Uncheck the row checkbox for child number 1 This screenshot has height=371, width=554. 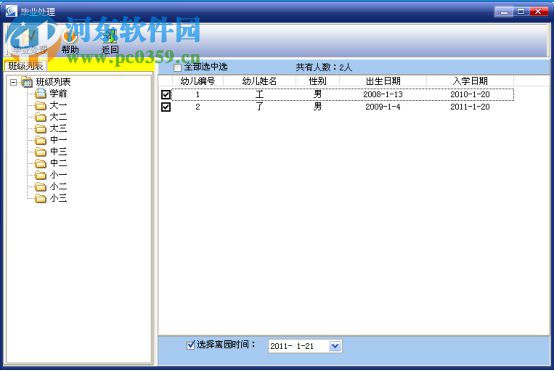coord(166,94)
